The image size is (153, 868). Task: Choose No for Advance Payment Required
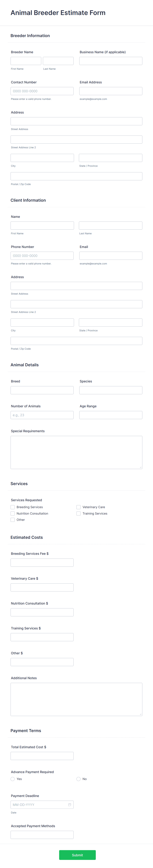coord(78,779)
